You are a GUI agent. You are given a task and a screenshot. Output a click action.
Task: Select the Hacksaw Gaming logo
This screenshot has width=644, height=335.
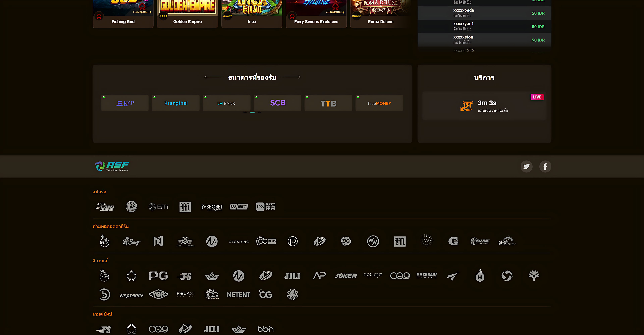coord(426,275)
